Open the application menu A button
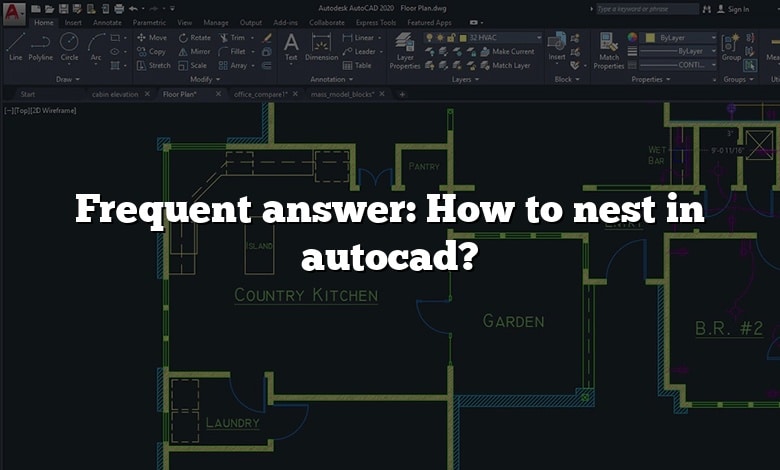This screenshot has height=470, width=780. click(x=14, y=13)
